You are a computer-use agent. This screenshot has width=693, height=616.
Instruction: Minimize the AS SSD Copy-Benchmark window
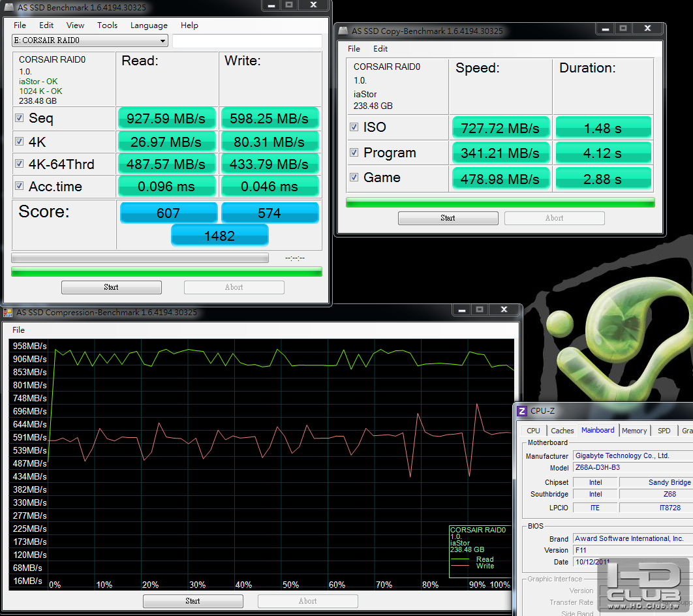click(606, 29)
